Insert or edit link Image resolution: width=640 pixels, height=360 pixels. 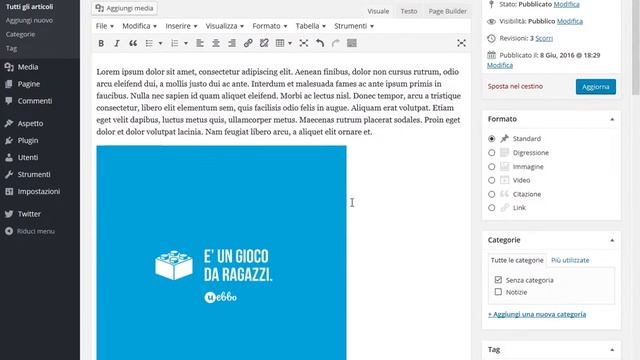point(248,43)
